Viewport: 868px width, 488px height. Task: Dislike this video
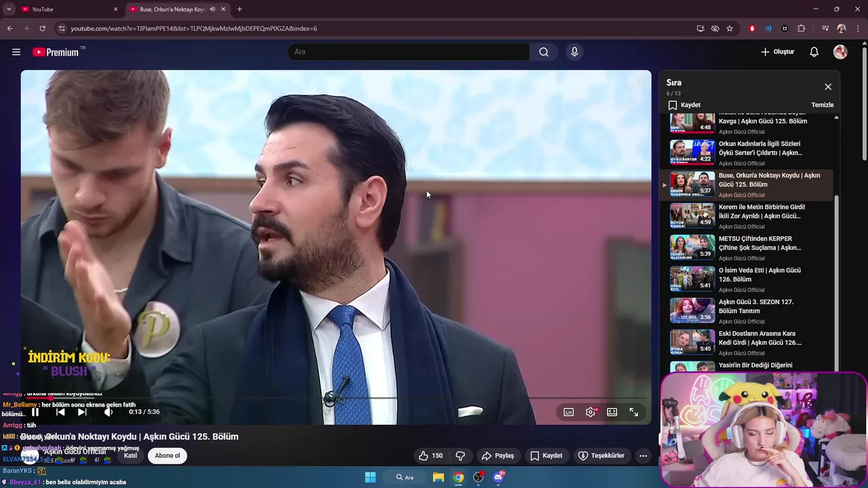(460, 455)
